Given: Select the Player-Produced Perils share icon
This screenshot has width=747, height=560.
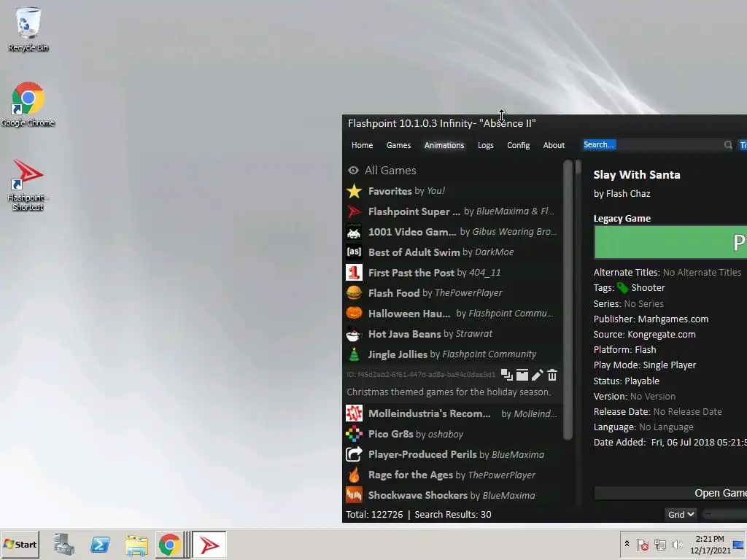Looking at the screenshot, I should tap(354, 454).
